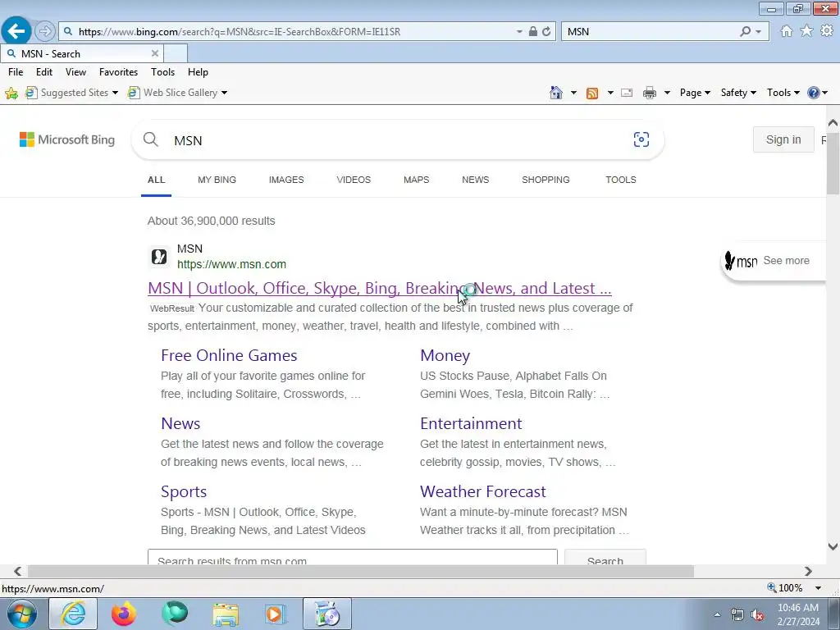The height and width of the screenshot is (630, 840).
Task: Click the Sign in button
Action: pyautogui.click(x=783, y=139)
